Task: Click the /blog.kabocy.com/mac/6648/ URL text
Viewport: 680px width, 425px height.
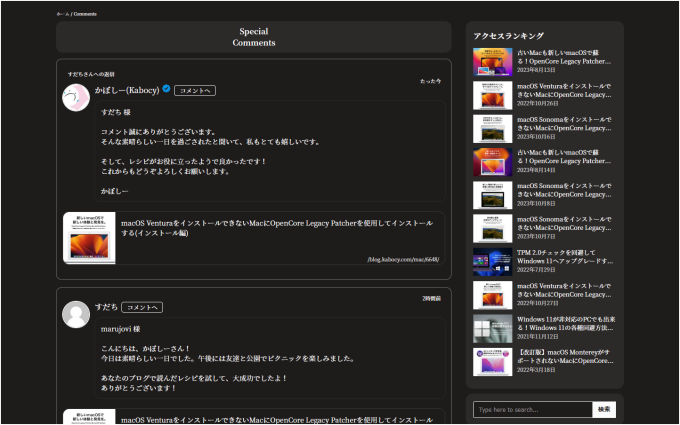Action: 403,259
